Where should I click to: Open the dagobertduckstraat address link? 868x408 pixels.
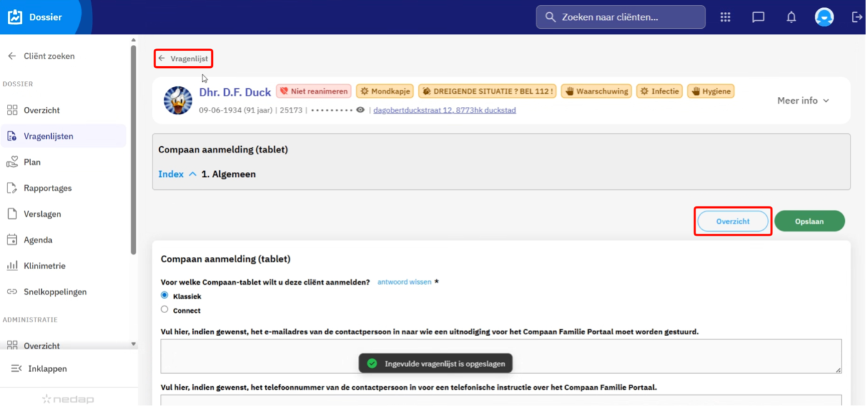pyautogui.click(x=445, y=110)
